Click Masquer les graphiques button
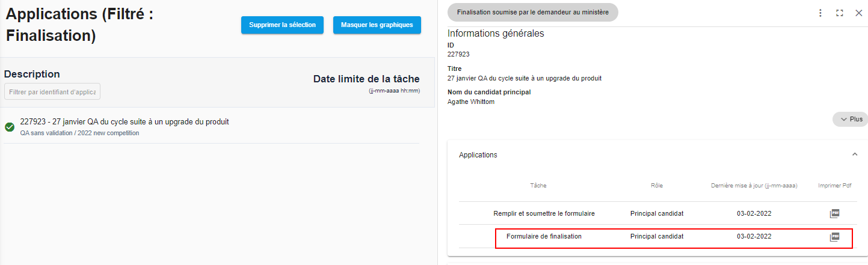Viewport: 868px width, 265px height. tap(377, 25)
